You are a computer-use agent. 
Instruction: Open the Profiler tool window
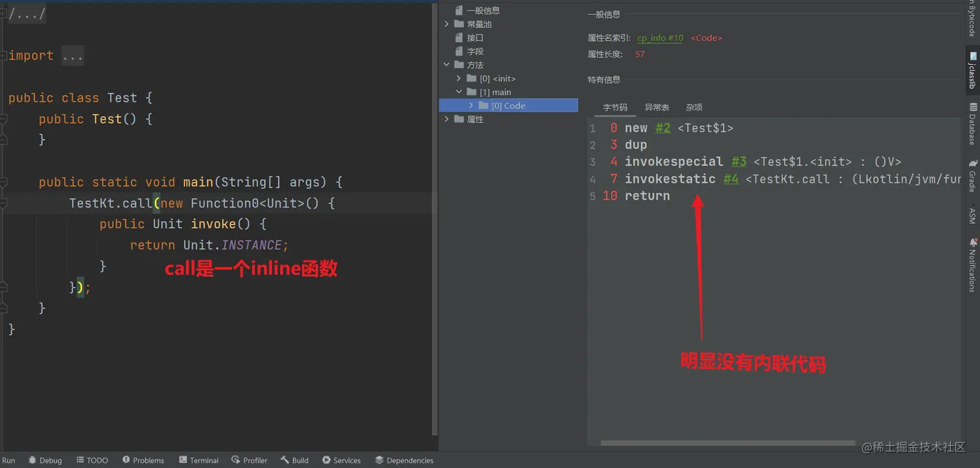click(250, 460)
